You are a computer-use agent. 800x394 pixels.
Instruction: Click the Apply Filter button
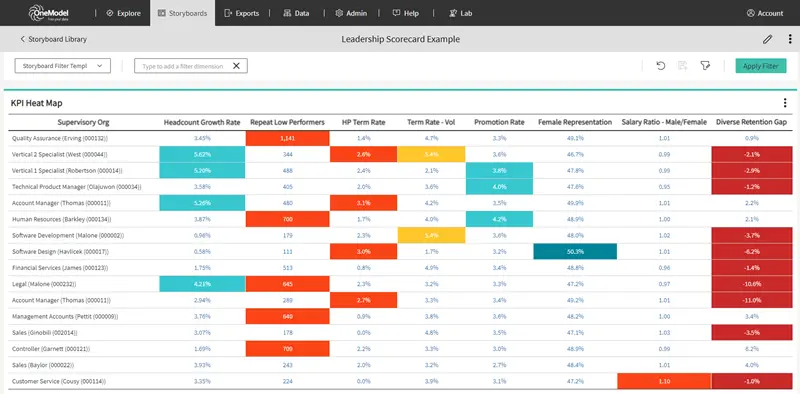[x=761, y=66]
